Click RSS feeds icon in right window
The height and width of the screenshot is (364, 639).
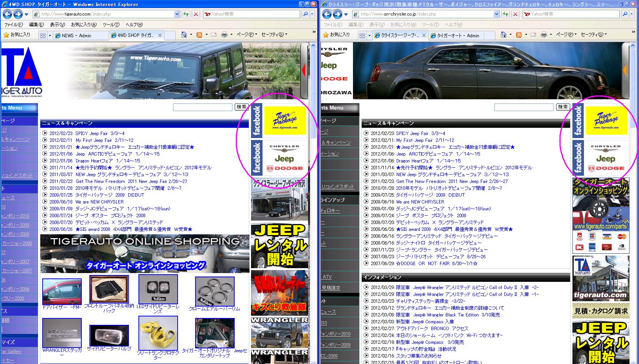[x=518, y=35]
